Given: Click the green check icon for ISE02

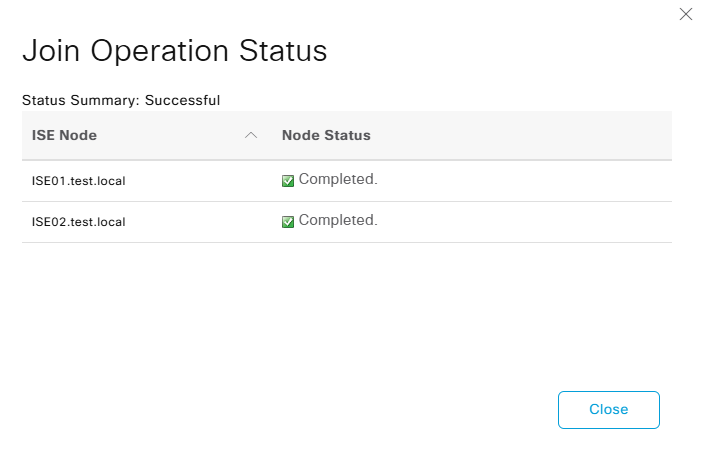Looking at the screenshot, I should click(288, 222).
